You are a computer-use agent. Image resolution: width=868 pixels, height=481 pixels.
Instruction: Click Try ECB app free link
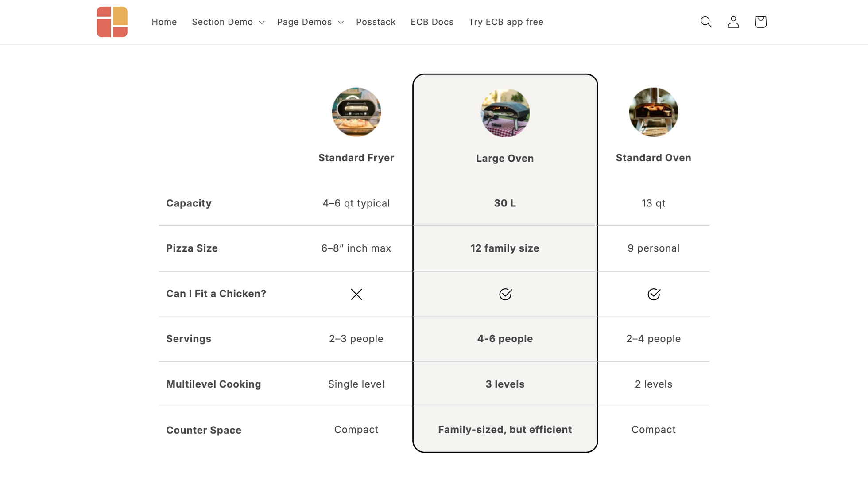click(506, 22)
